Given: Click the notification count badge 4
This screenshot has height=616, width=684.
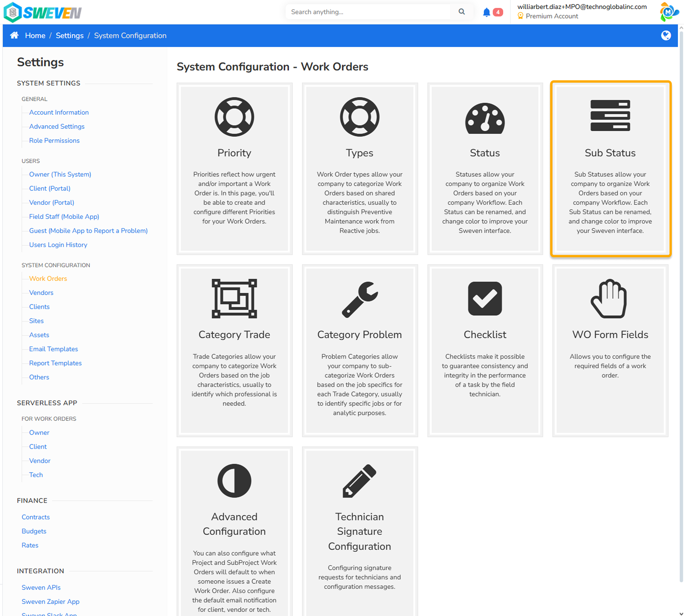Looking at the screenshot, I should [x=498, y=12].
